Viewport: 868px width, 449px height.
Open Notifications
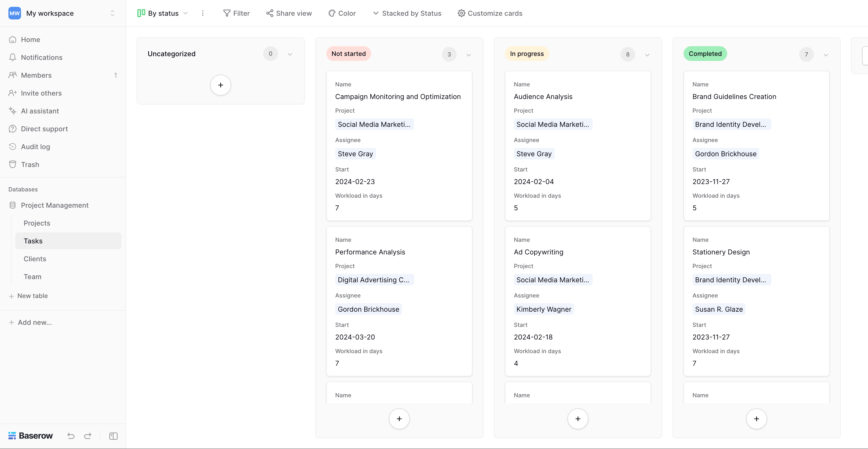41,57
